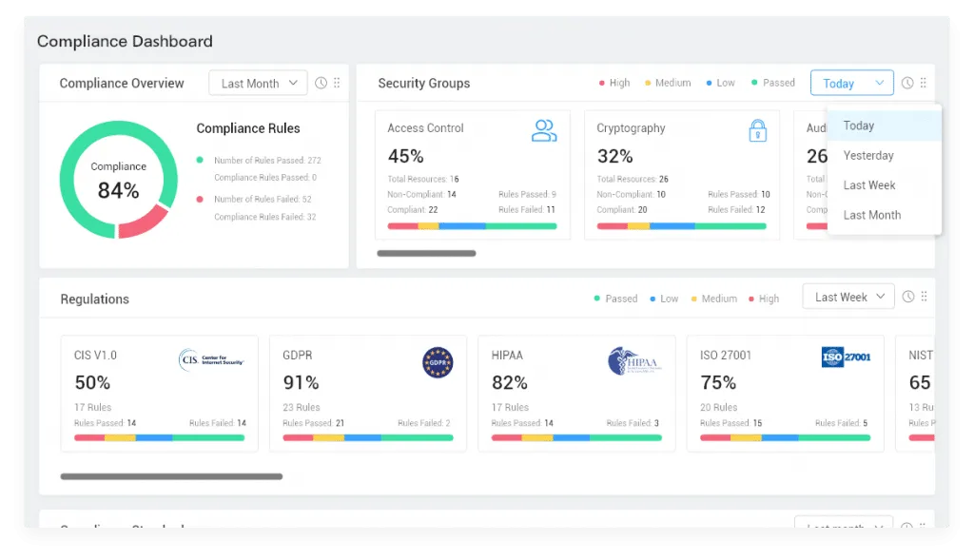
Task: Click Number of Rules Failed: 52
Action: [x=263, y=200]
